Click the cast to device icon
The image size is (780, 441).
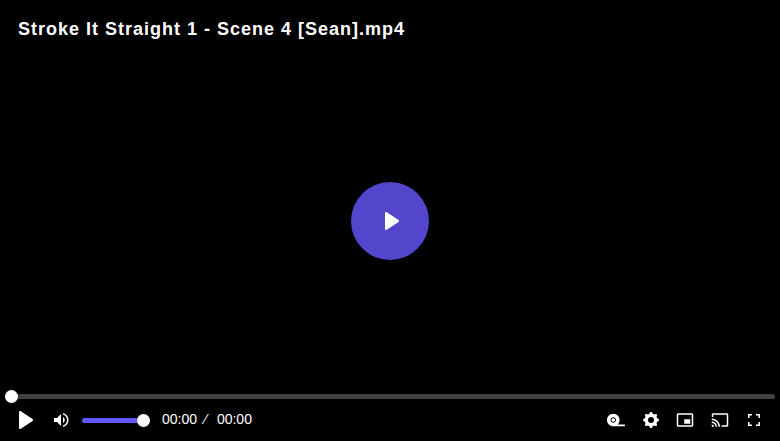(720, 420)
